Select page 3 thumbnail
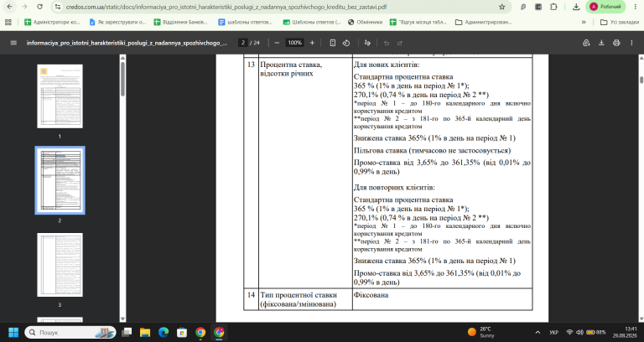The height and width of the screenshot is (342, 644). pos(60,265)
